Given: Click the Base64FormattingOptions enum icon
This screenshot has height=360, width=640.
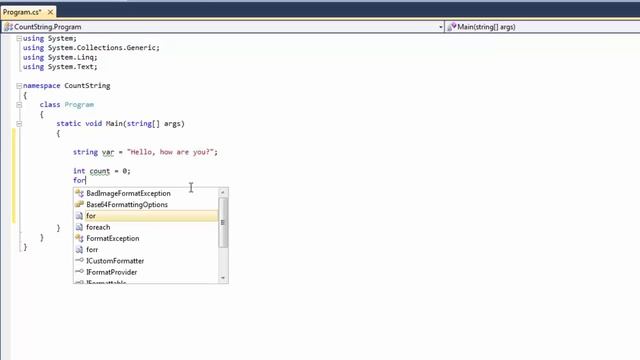Looking at the screenshot, I should [x=79, y=204].
